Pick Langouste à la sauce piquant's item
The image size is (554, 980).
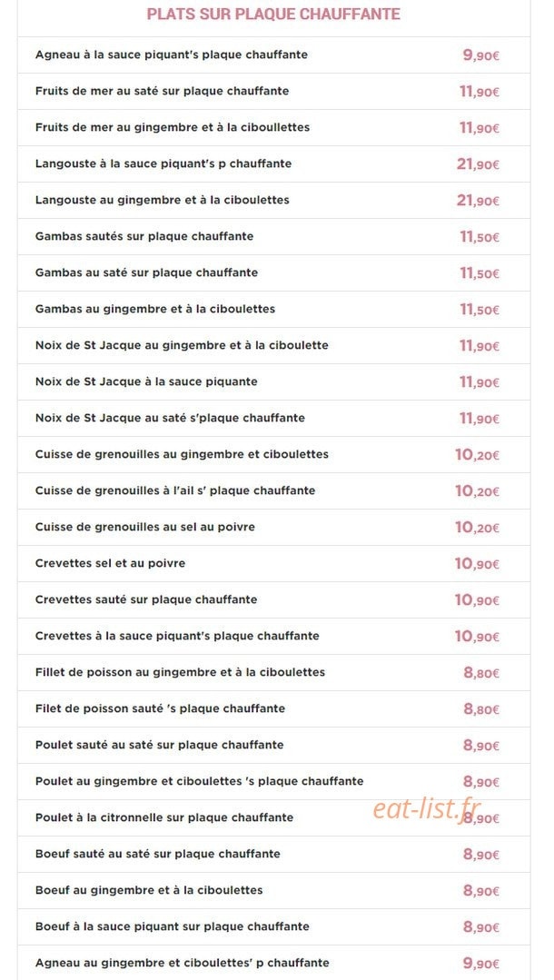pyautogui.click(x=273, y=163)
